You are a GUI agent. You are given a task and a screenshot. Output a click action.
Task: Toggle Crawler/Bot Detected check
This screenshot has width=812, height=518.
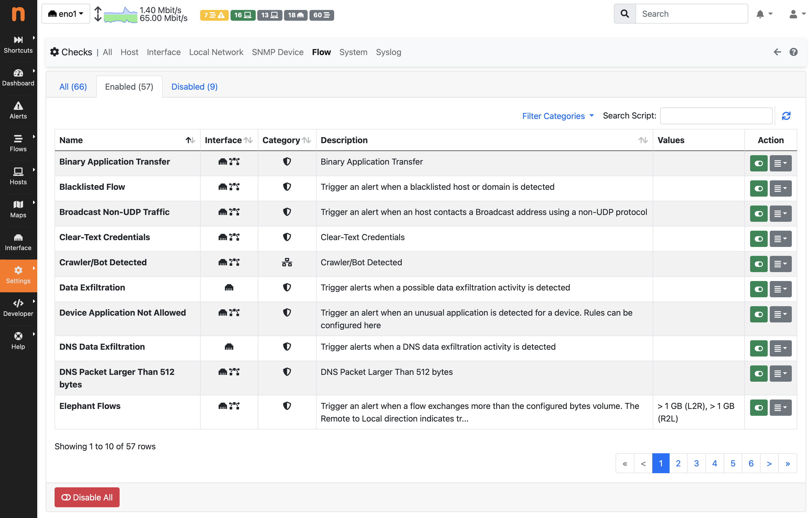coord(759,264)
